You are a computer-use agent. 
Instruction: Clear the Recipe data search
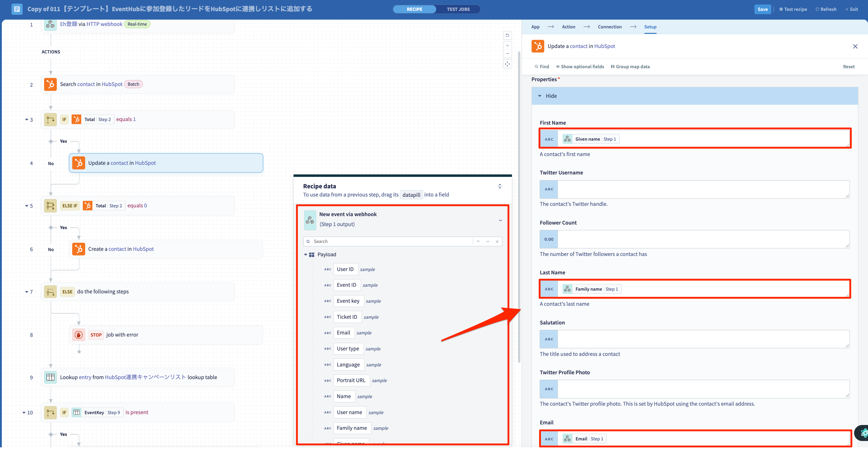[x=497, y=241]
